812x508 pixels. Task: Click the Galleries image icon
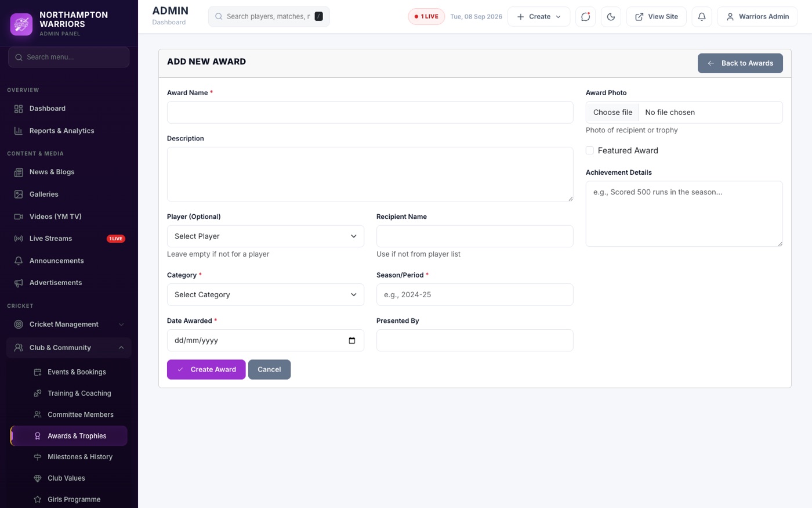(x=19, y=194)
